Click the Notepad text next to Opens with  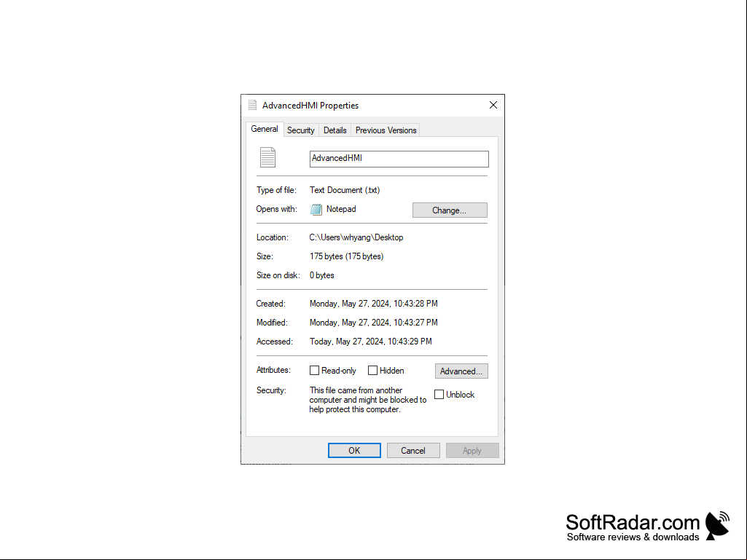pos(341,209)
